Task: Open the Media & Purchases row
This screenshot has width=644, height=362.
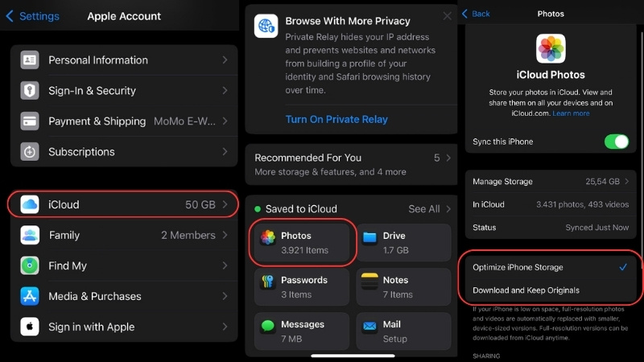Action: (x=124, y=296)
